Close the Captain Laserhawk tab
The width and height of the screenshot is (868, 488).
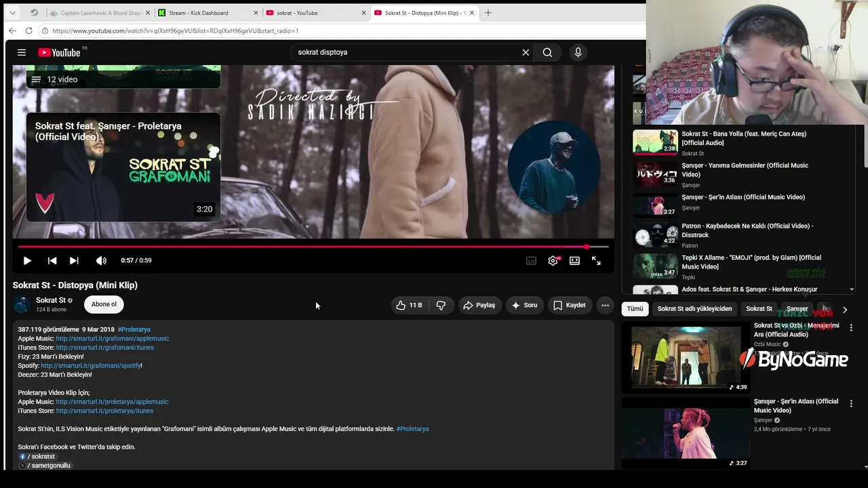(x=149, y=13)
